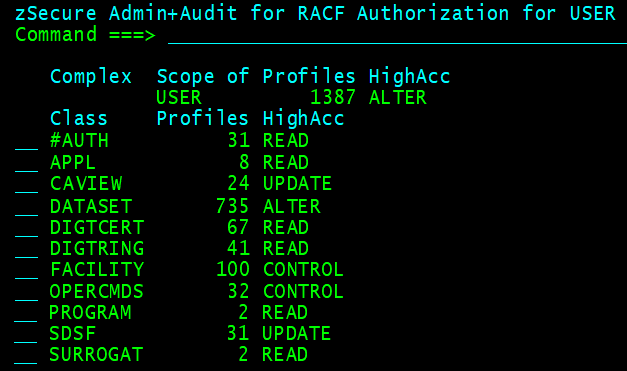Screen dimensions: 627x371
Task: Click the DATASET class name
Action: [91, 207]
